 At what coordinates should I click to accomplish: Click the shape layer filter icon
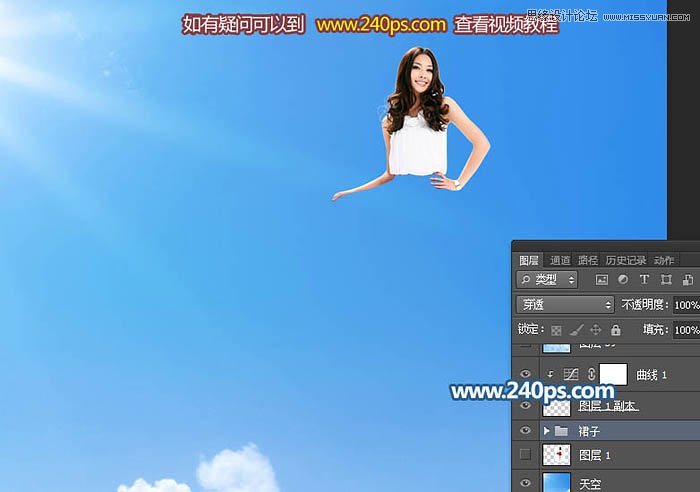[666, 280]
